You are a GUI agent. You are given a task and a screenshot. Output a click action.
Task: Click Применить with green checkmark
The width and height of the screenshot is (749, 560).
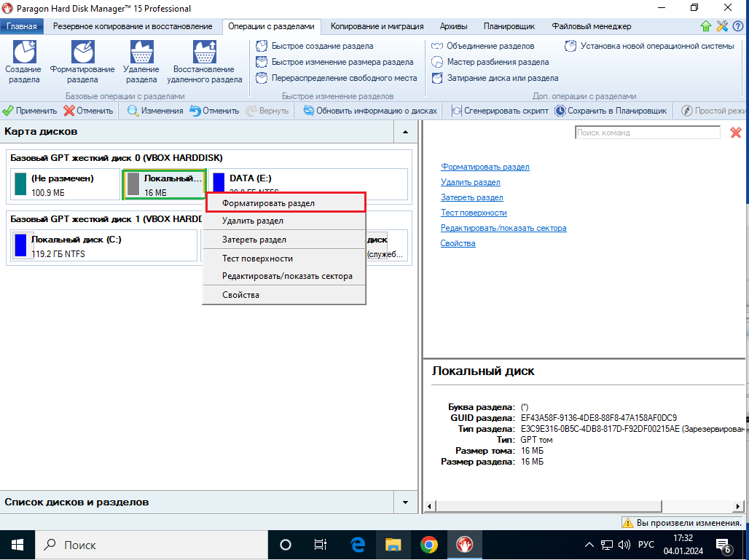click(30, 111)
